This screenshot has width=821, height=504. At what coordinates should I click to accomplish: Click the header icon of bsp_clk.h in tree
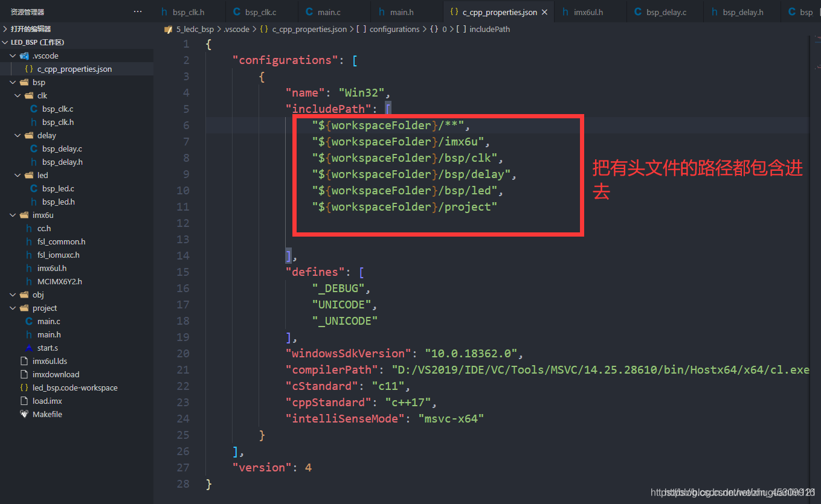point(34,122)
